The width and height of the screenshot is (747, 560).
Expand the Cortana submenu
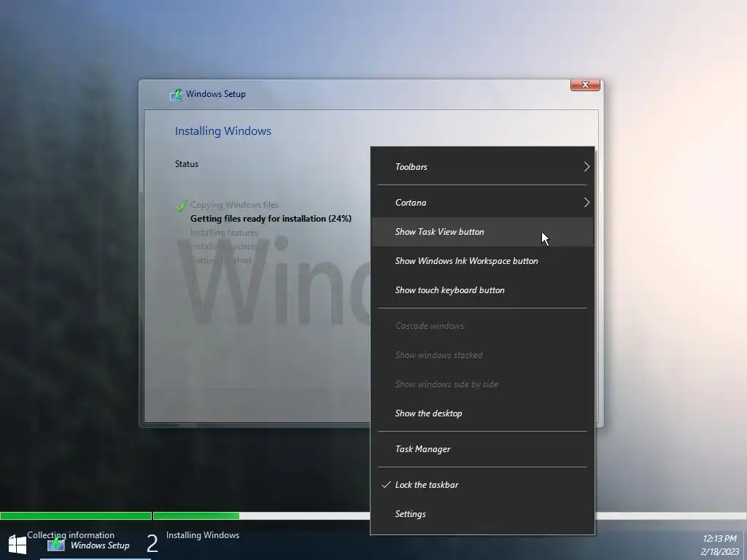482,203
